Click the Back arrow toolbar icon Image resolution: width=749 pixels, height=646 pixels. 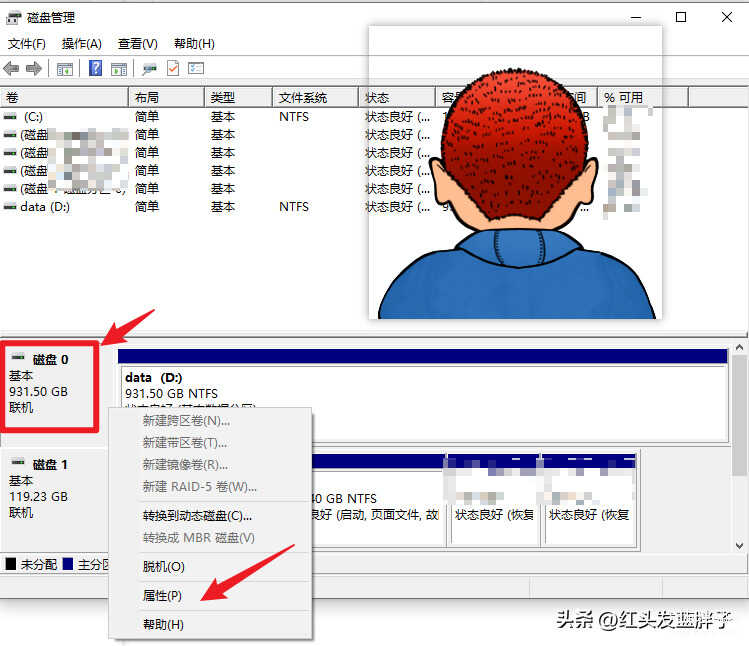pyautogui.click(x=11, y=69)
